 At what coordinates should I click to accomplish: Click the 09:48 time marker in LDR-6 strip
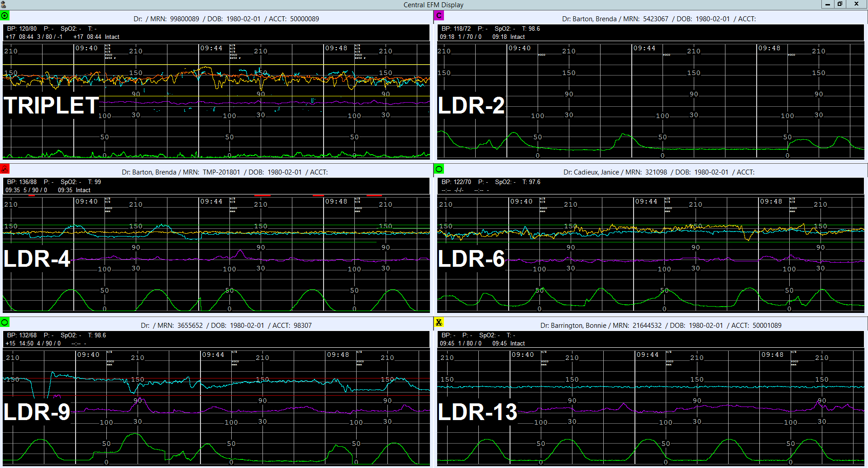coord(771,202)
